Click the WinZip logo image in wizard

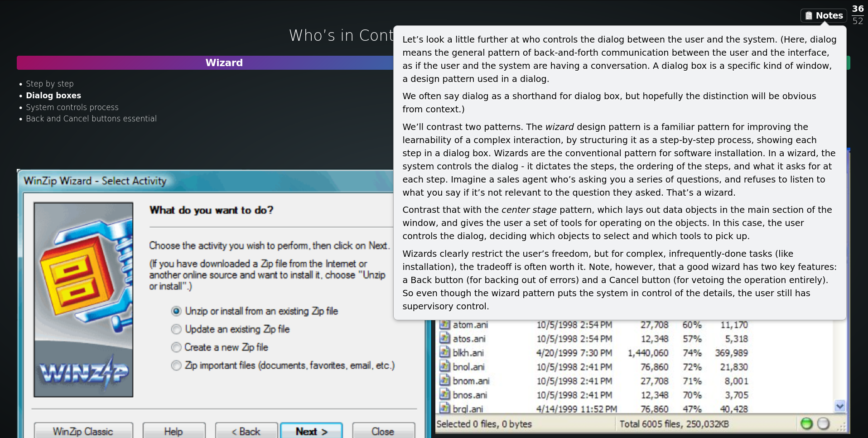(x=83, y=300)
